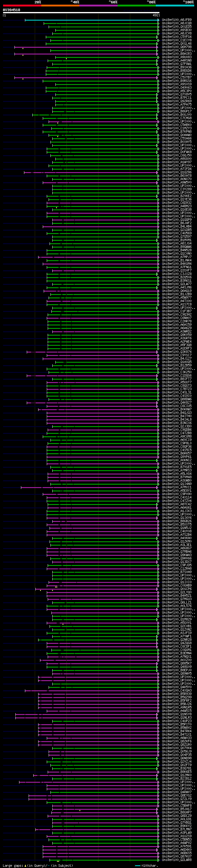This screenshot has height=868, width=197.
Task: Click the purple bar of UniRef100_Q6H798
Action: click(86, 47)
